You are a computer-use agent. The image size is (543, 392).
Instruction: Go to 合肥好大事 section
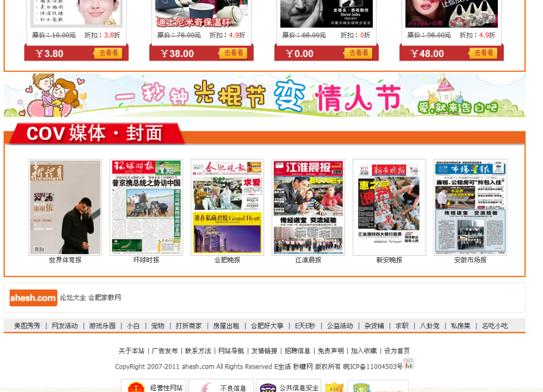coord(267,326)
